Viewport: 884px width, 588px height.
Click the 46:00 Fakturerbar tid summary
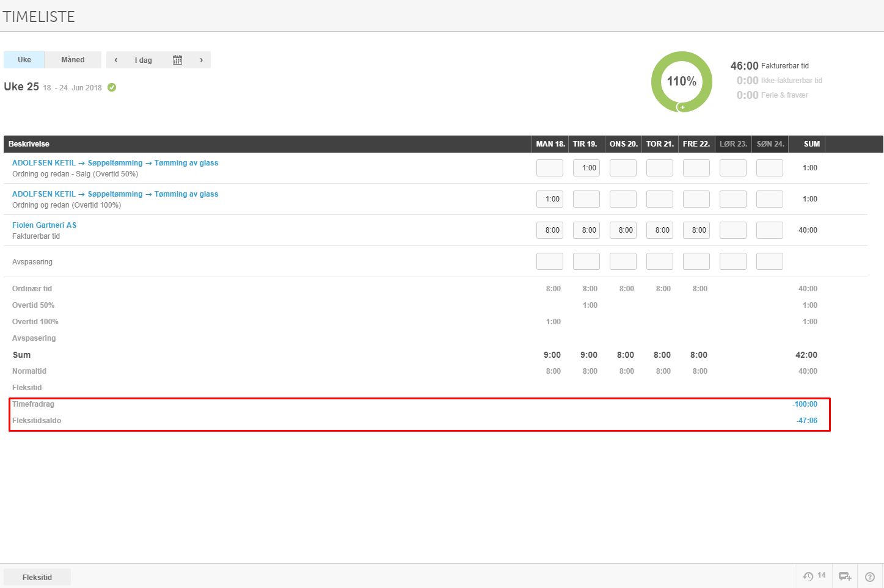click(x=770, y=65)
